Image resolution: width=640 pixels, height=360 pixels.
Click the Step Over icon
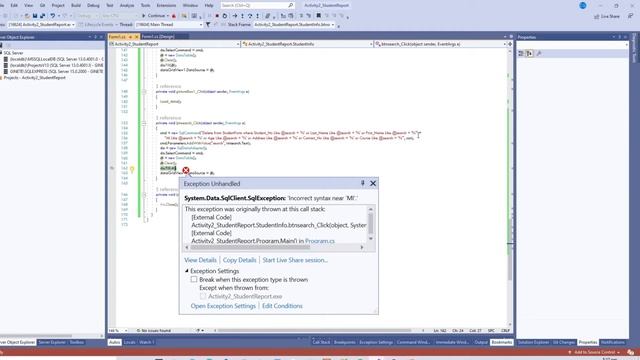point(250,16)
